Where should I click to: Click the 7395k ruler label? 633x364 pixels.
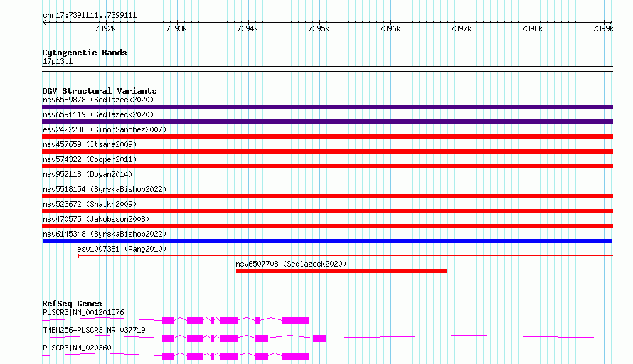[319, 28]
